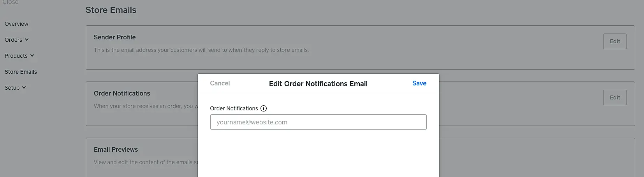Image resolution: width=644 pixels, height=177 pixels.
Task: Click the Orders sidebar label
Action: [13, 40]
